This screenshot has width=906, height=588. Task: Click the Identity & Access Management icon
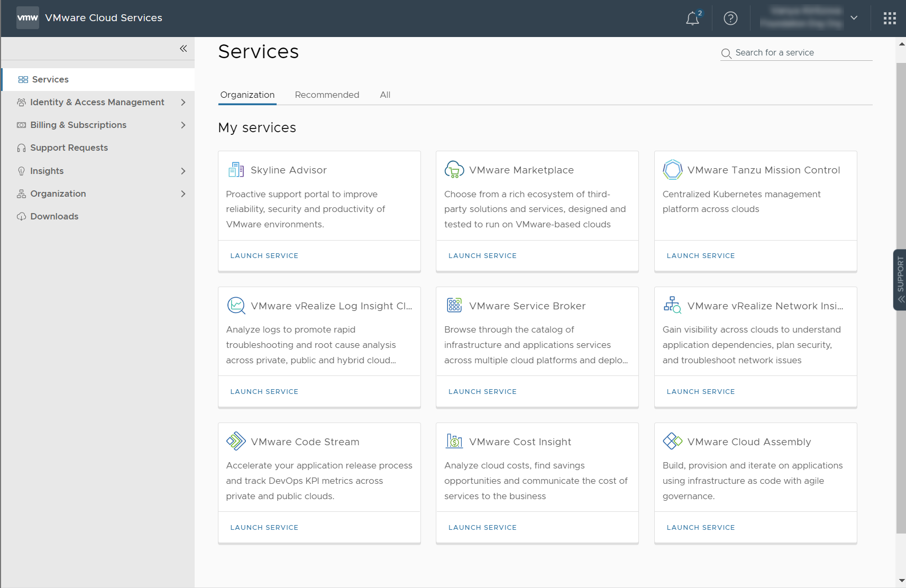[x=21, y=102]
